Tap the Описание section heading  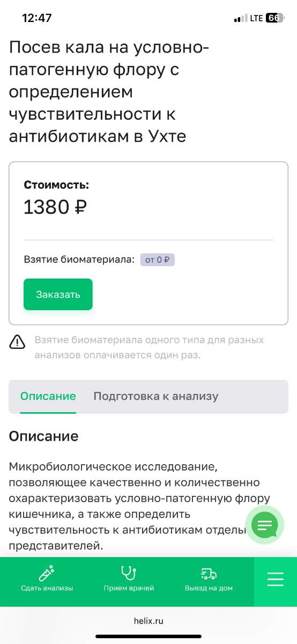pos(43,436)
